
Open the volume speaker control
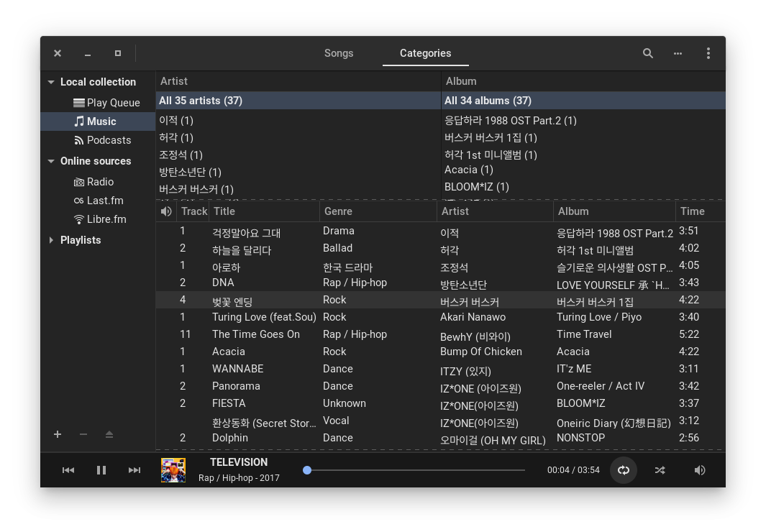[x=699, y=470]
